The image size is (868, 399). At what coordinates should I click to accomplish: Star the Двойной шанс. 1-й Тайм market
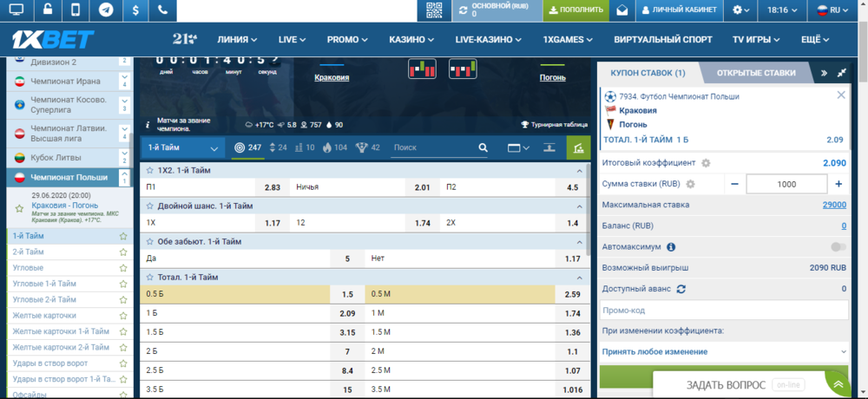click(x=149, y=206)
